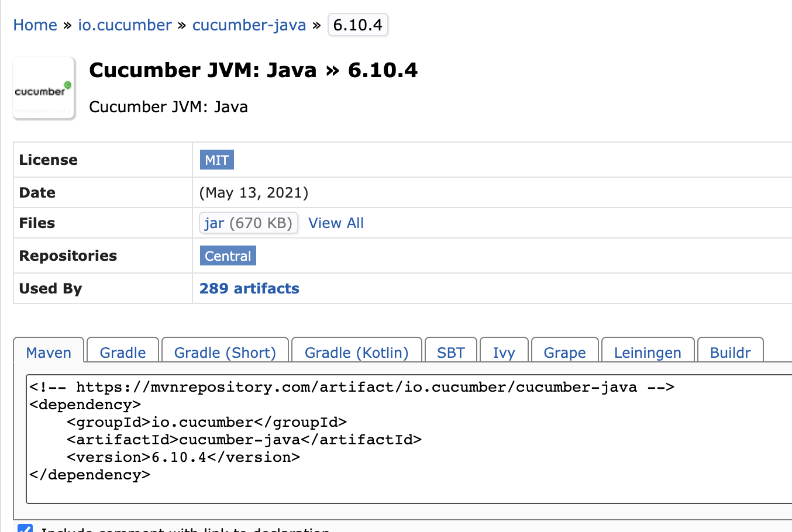Switch to the Grape tab
This screenshot has height=532, width=792.
564,352
